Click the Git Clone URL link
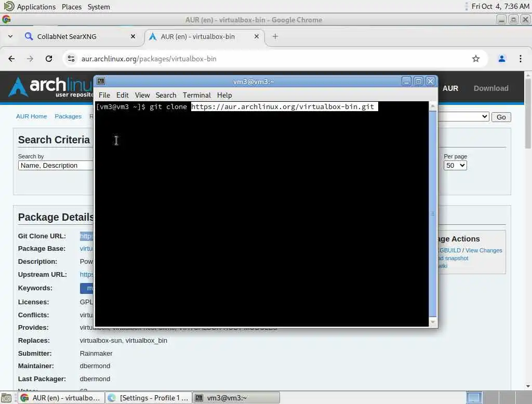532x404 pixels. (87, 236)
